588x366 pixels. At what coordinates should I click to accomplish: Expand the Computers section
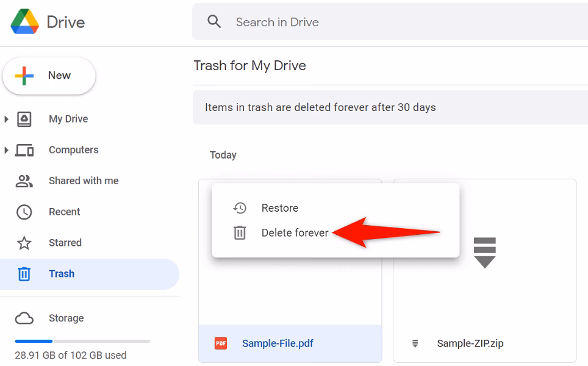point(6,150)
